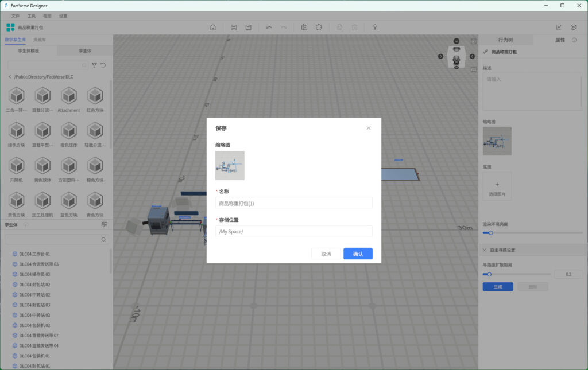This screenshot has width=588, height=370.
Task: Click the location pin icon in the toolbar
Action: (x=375, y=28)
